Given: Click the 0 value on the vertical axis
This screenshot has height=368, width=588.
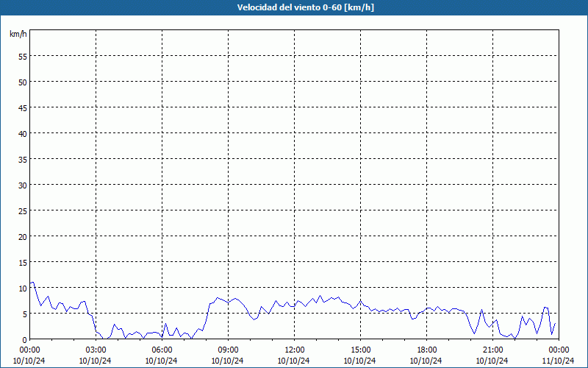Looking at the screenshot, I should [x=25, y=339].
